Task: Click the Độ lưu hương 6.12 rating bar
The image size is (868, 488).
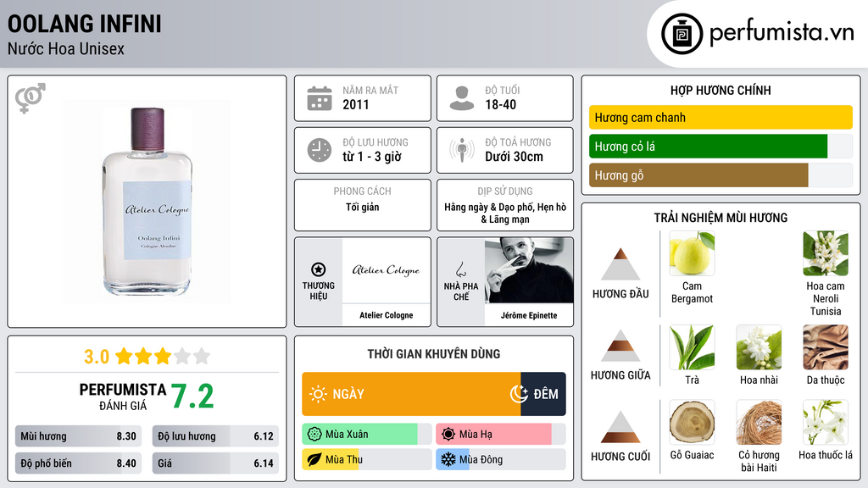Action: [215, 436]
